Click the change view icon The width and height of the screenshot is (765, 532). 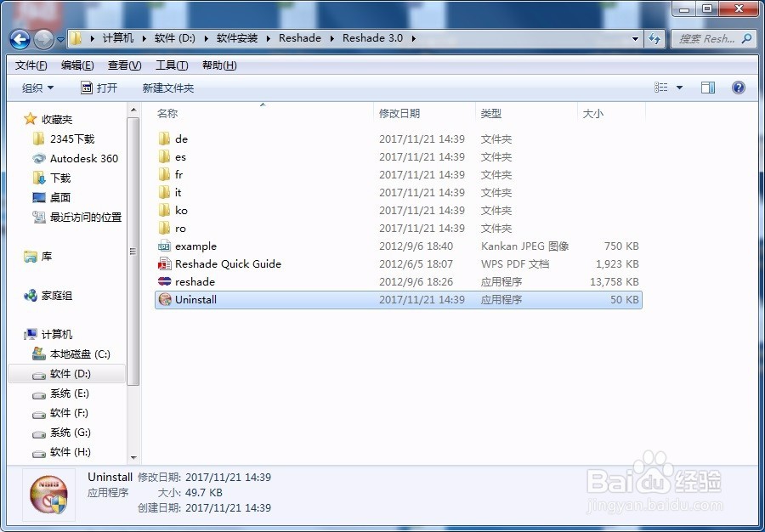click(660, 88)
